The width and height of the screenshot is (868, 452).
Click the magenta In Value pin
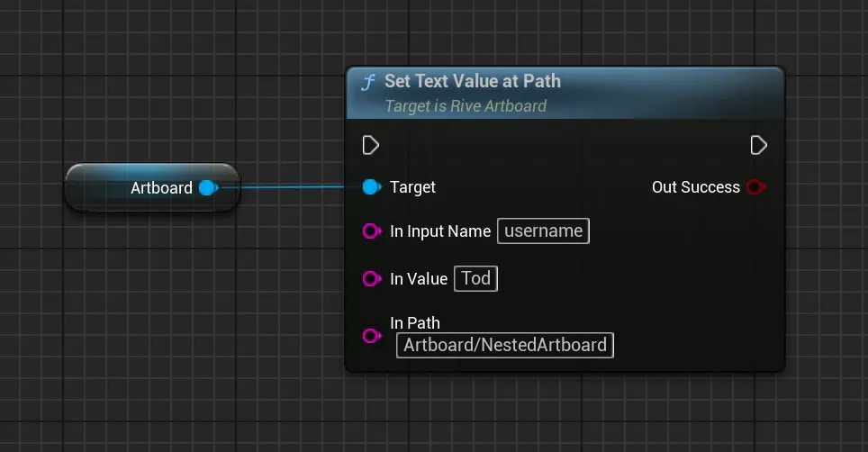point(372,278)
